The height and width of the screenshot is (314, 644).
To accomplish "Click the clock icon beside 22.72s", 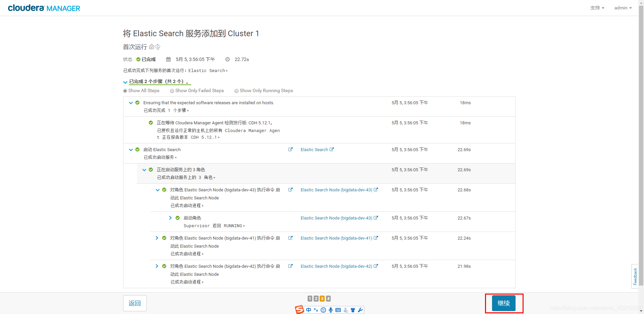I will coord(227,59).
